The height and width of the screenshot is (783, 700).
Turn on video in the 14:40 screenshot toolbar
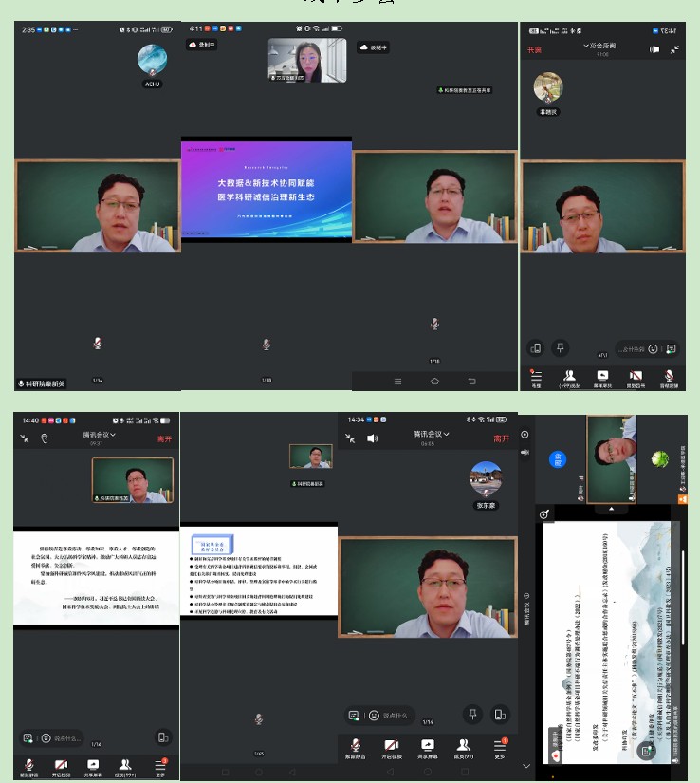pyautogui.click(x=61, y=768)
